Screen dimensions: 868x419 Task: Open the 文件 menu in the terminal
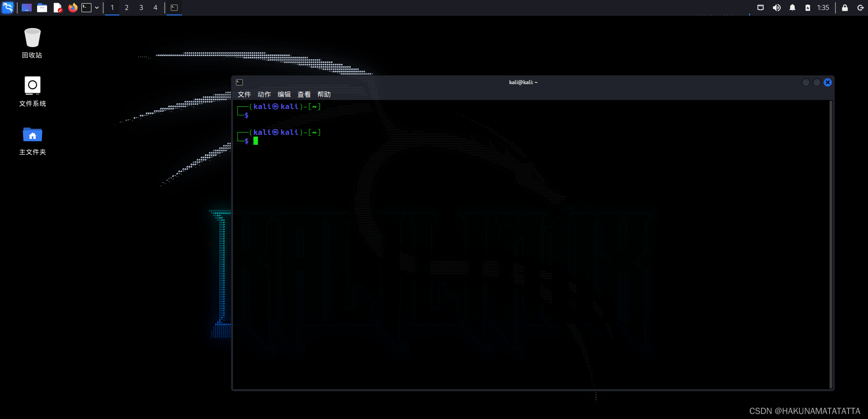pos(244,94)
